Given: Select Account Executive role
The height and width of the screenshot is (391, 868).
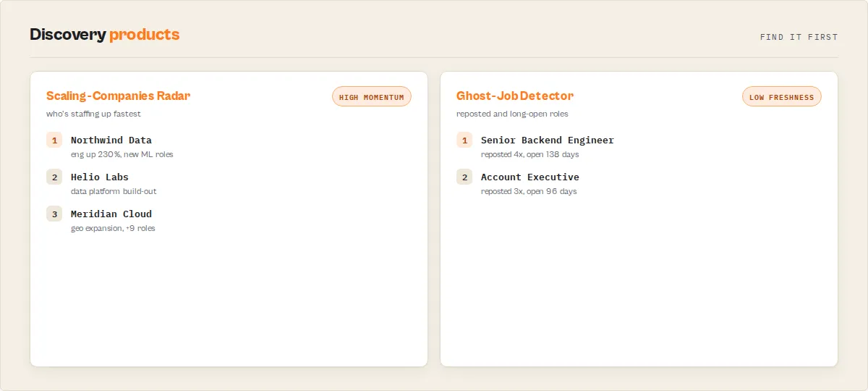Looking at the screenshot, I should (x=530, y=177).
